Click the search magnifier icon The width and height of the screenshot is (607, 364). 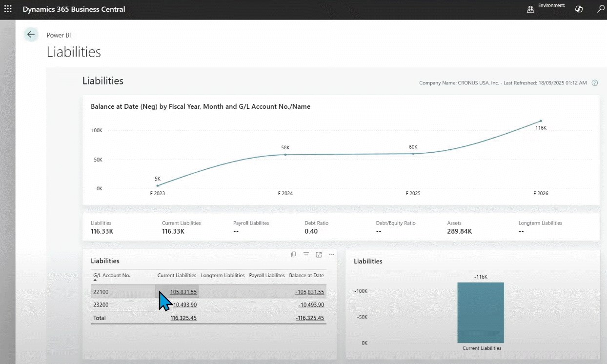tap(601, 9)
